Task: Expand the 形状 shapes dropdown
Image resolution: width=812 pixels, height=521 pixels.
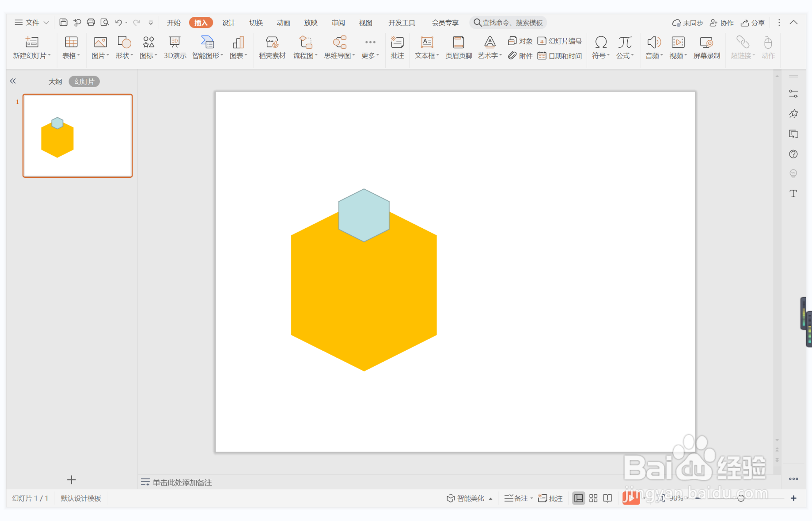Action: pos(124,55)
